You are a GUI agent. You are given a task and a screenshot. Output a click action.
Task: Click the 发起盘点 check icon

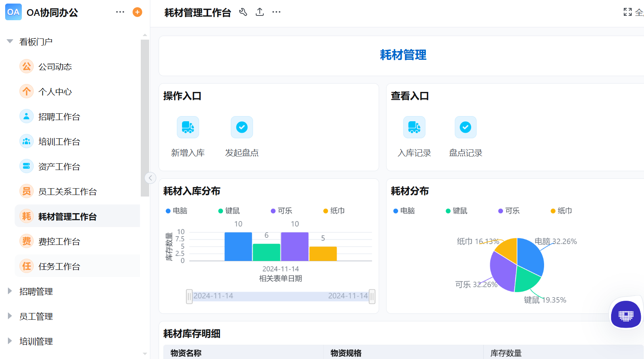(241, 127)
